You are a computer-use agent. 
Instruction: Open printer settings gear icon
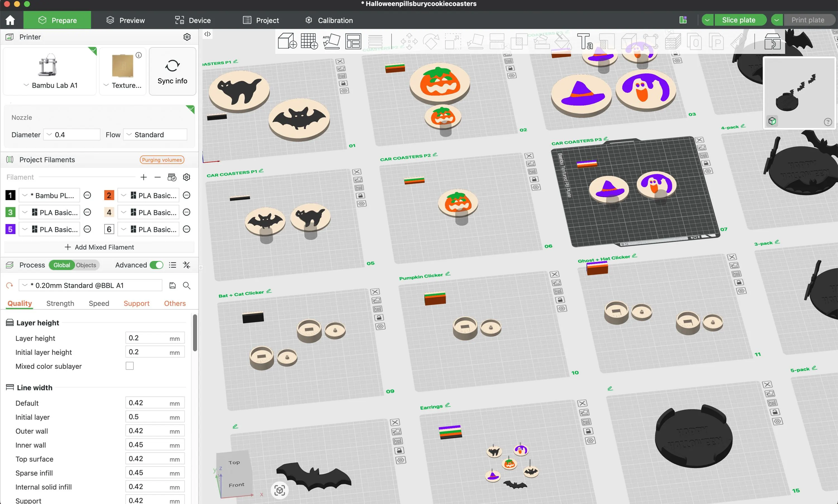point(187,37)
